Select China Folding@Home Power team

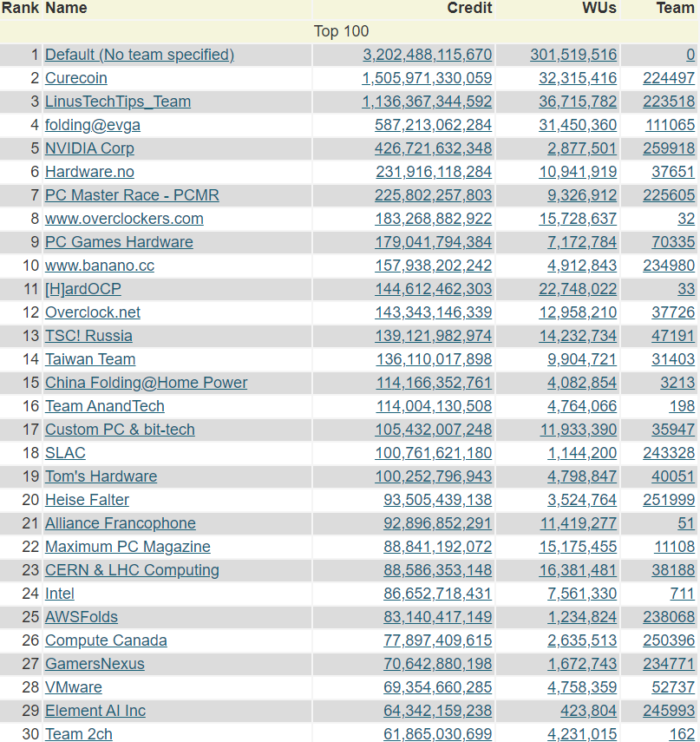[146, 383]
